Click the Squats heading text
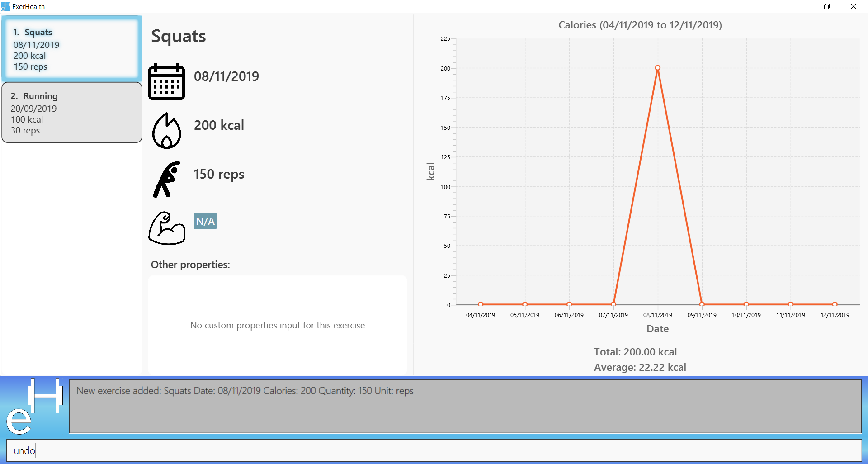Viewport: 868px width, 464px height. point(179,36)
